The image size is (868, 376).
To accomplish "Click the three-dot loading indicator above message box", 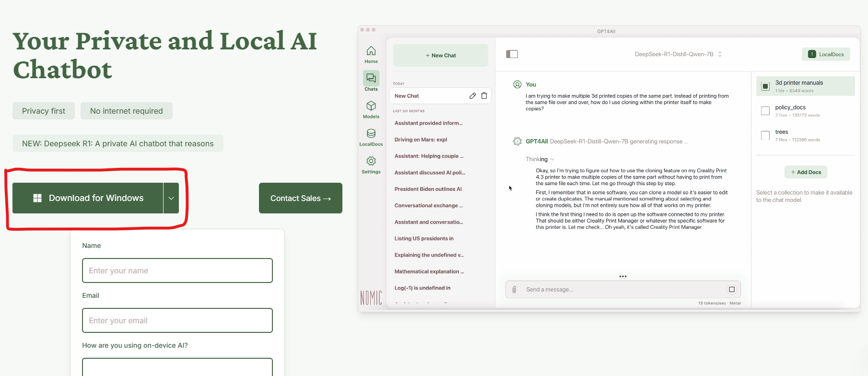I will [623, 276].
